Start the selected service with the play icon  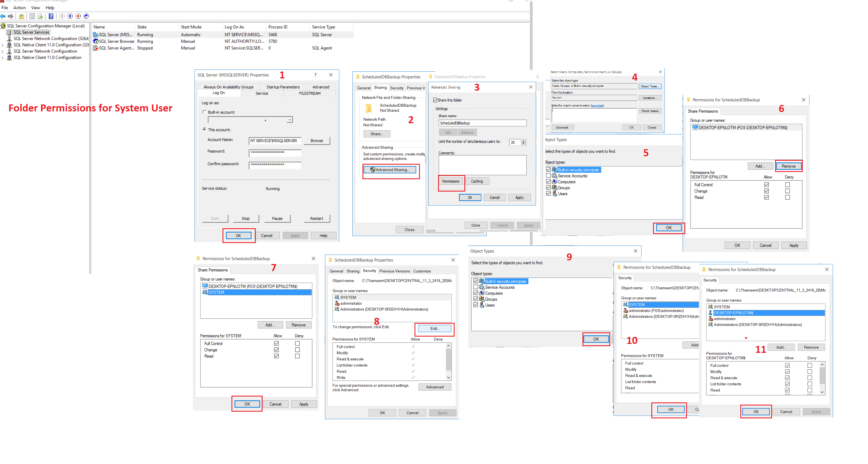(62, 16)
